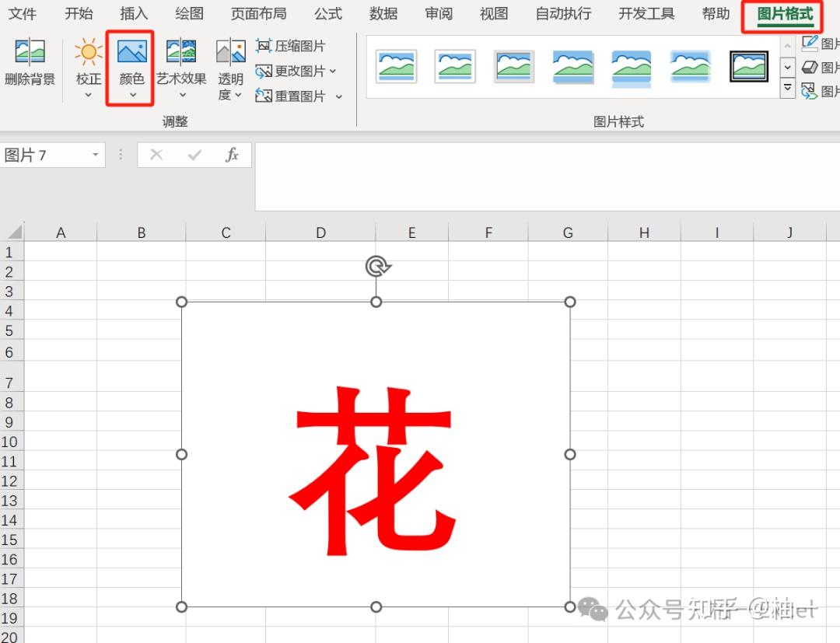Switch to the 自动执行 tab
The width and height of the screenshot is (840, 643).
[563, 13]
